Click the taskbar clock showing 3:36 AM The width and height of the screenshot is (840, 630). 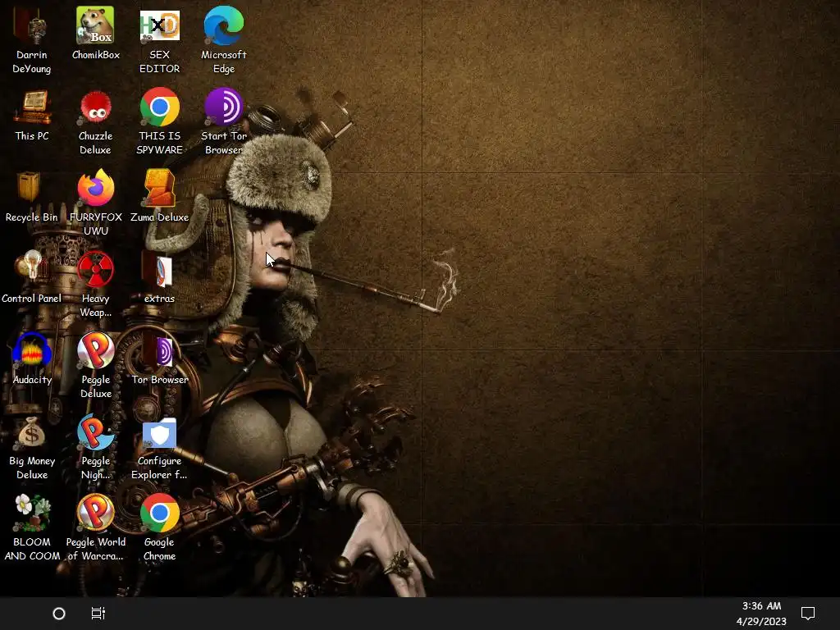[761, 614]
